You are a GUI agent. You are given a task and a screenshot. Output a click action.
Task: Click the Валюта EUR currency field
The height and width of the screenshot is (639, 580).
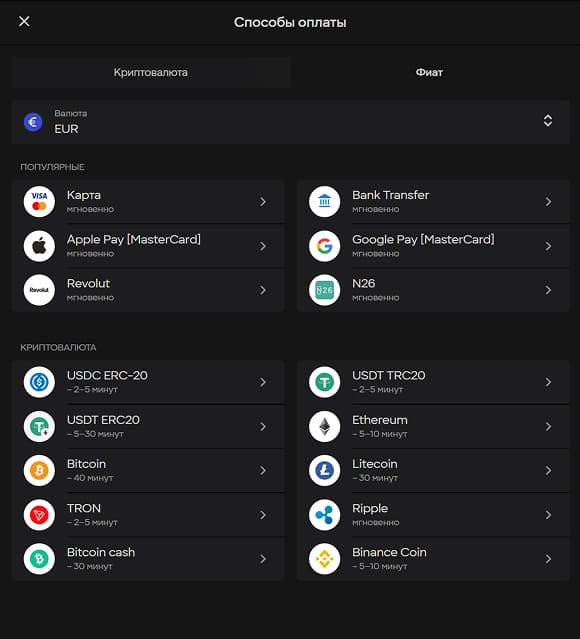(290, 122)
